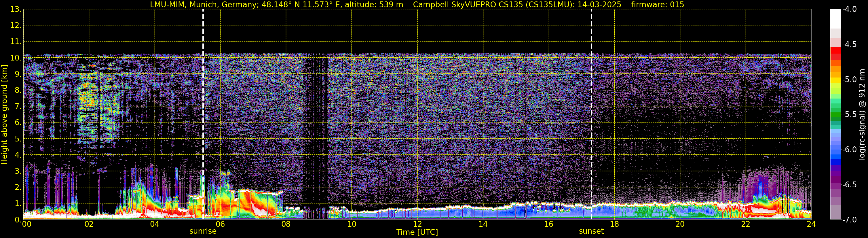The height and width of the screenshot is (238, 868).
Task: Click the '20' time axis tick label
Action: click(x=680, y=224)
